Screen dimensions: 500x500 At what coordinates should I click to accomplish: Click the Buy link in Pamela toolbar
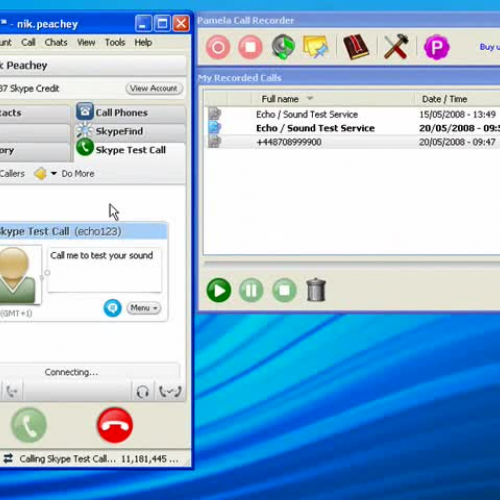coord(489,47)
